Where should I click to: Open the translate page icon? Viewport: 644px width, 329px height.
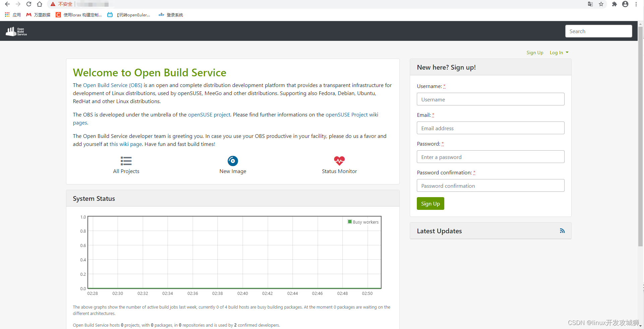[x=590, y=4]
